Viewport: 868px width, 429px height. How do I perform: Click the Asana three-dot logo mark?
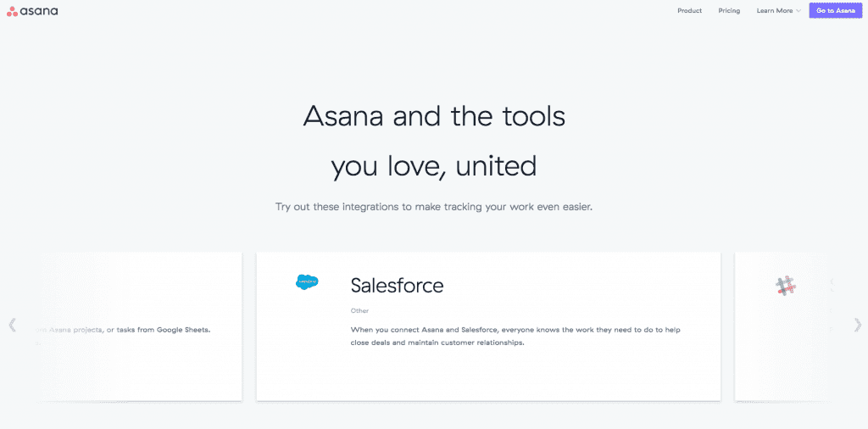(x=12, y=11)
